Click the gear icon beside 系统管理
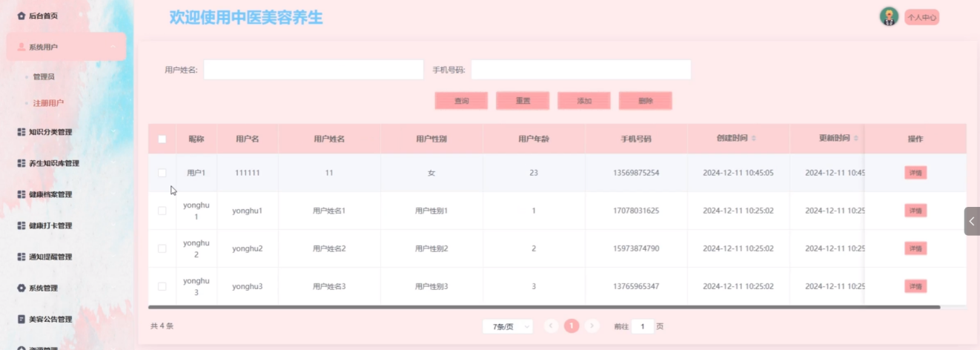 tap(21, 288)
